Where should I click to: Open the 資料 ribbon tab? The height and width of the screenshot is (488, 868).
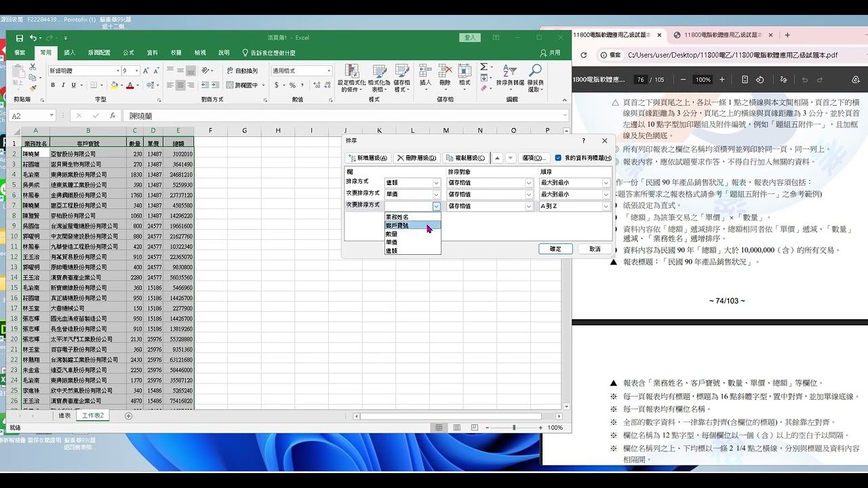[152, 52]
